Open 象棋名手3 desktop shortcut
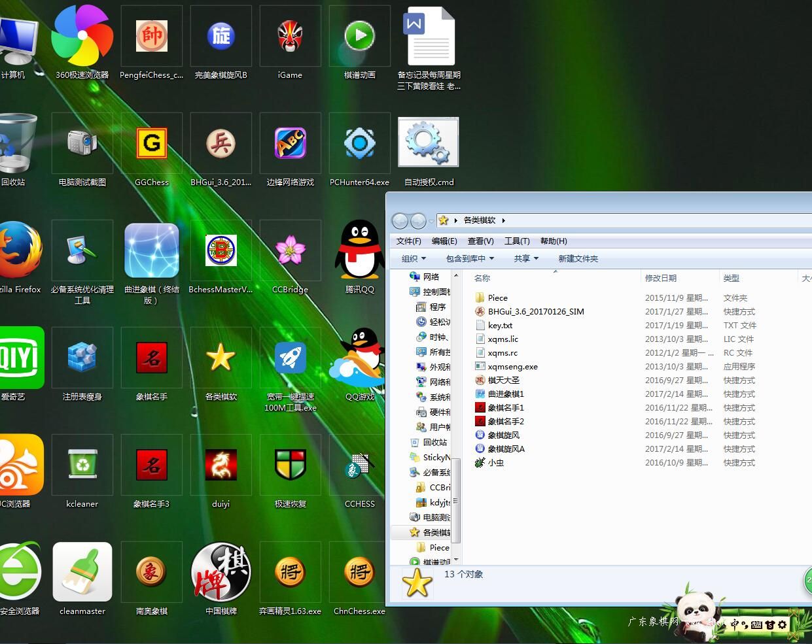This screenshot has height=644, width=812. [152, 472]
